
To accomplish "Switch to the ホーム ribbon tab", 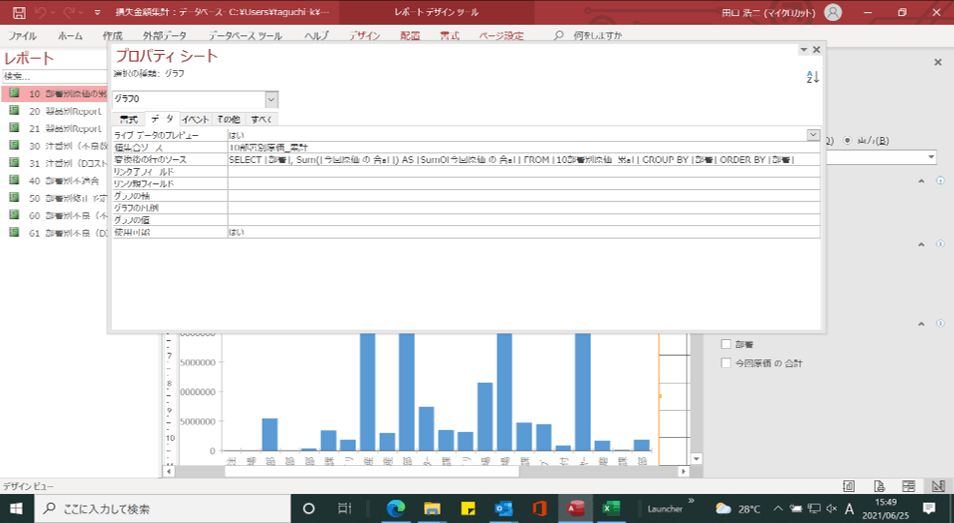I will tap(70, 36).
